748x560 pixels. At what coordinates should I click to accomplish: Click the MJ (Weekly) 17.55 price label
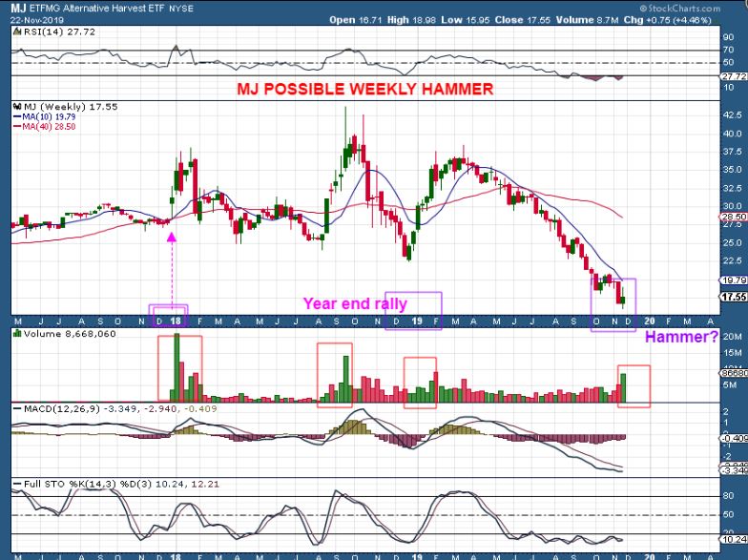point(71,107)
